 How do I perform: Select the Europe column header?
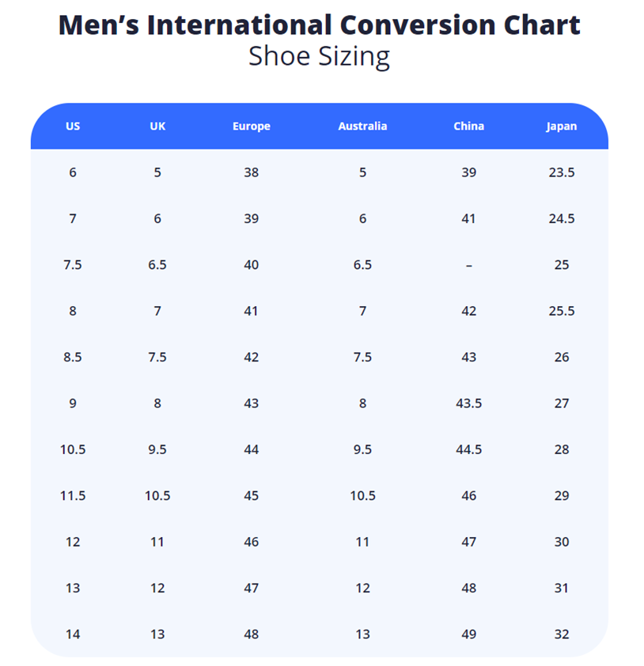coord(251,126)
